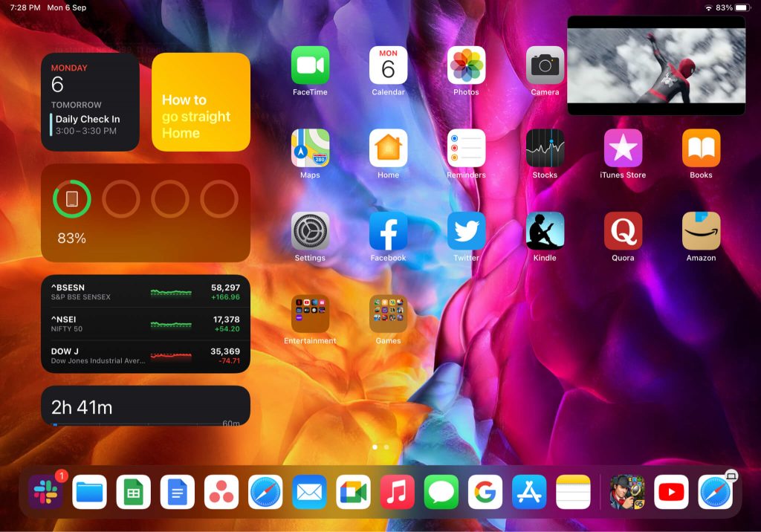This screenshot has width=761, height=532.
Task: Launch the Kindle app
Action: [545, 231]
